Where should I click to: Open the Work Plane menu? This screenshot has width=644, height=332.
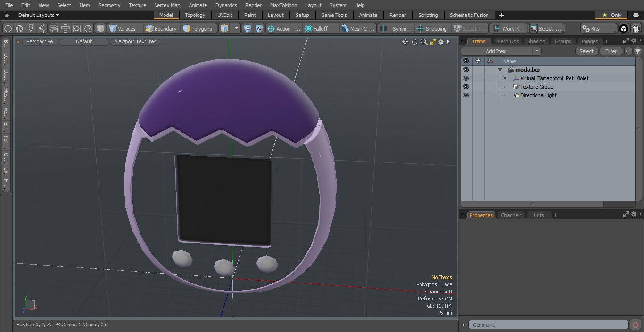[508, 29]
